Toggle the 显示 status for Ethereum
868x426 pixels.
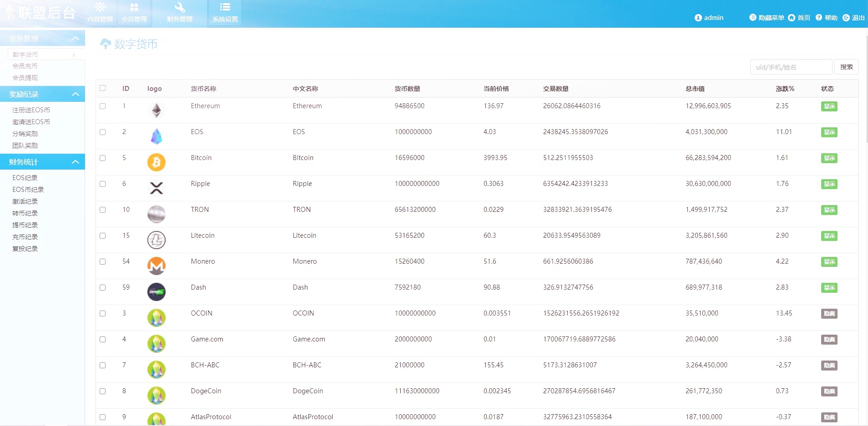[829, 106]
